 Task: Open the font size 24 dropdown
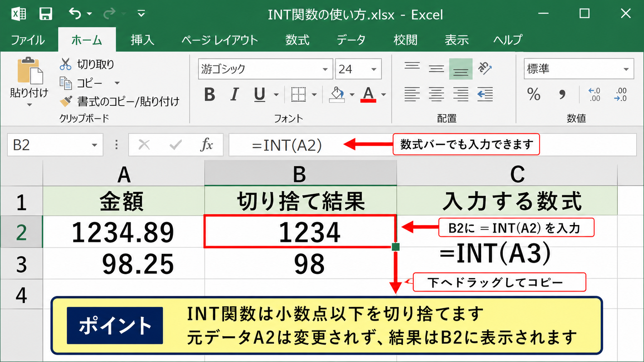click(x=374, y=69)
